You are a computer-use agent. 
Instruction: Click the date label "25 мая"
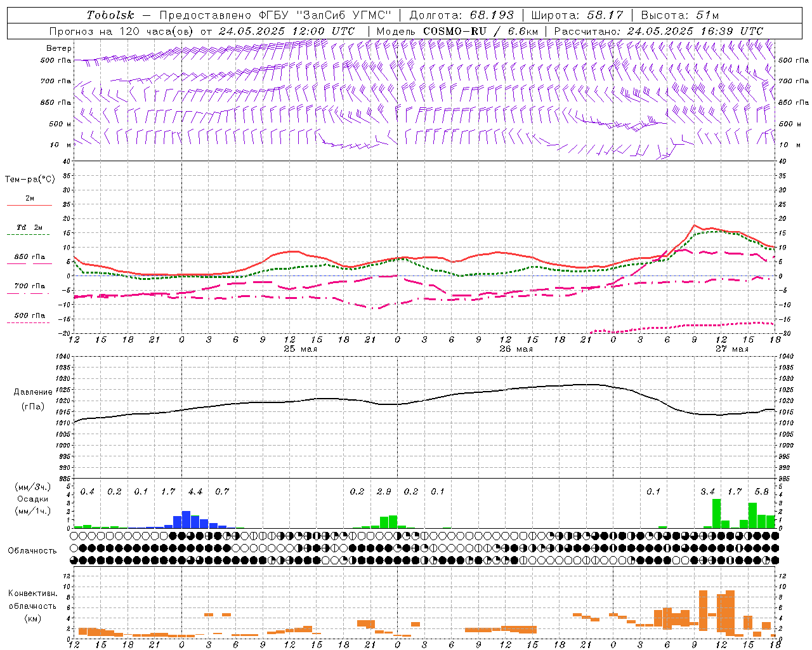point(300,349)
